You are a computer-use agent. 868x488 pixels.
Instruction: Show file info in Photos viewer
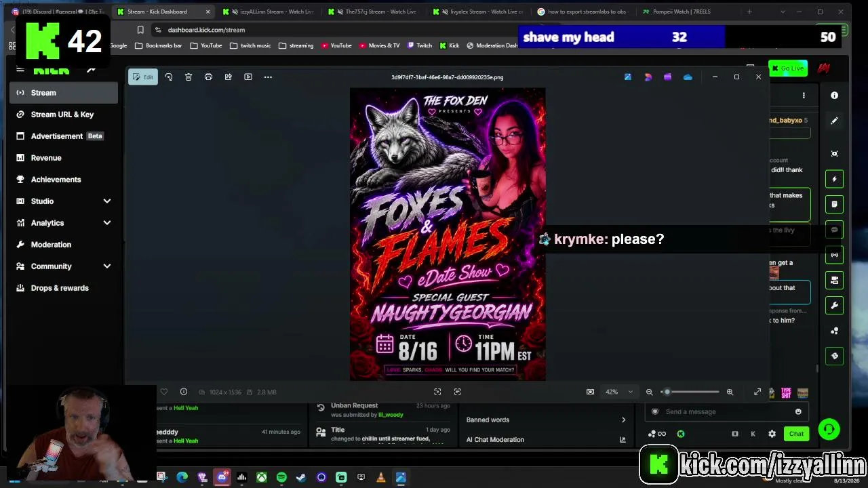pyautogui.click(x=184, y=392)
